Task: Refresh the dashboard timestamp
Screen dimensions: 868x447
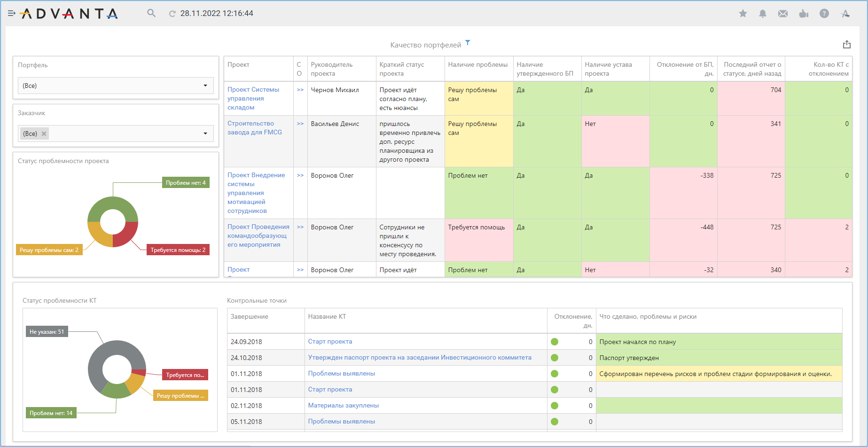Action: [172, 14]
